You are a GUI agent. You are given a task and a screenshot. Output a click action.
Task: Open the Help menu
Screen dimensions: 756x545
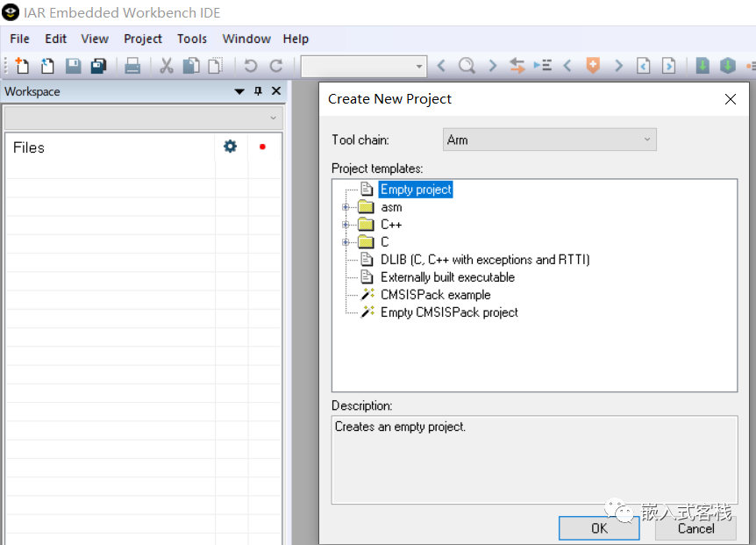(x=296, y=39)
